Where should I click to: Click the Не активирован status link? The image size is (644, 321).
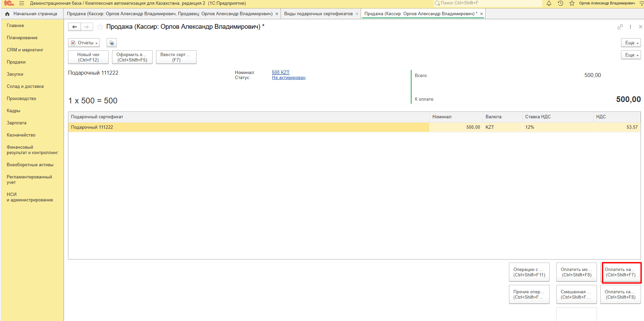tap(289, 78)
